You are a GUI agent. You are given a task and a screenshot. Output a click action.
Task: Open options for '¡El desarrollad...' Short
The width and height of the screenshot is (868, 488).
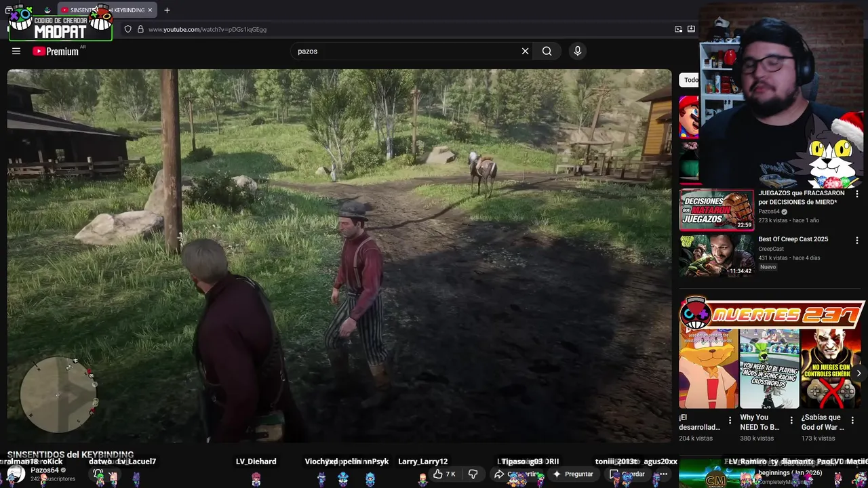click(730, 420)
